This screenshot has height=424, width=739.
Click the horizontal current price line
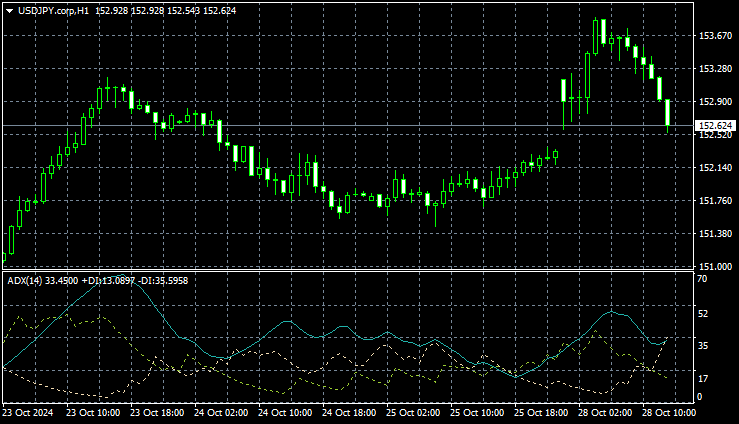300,126
